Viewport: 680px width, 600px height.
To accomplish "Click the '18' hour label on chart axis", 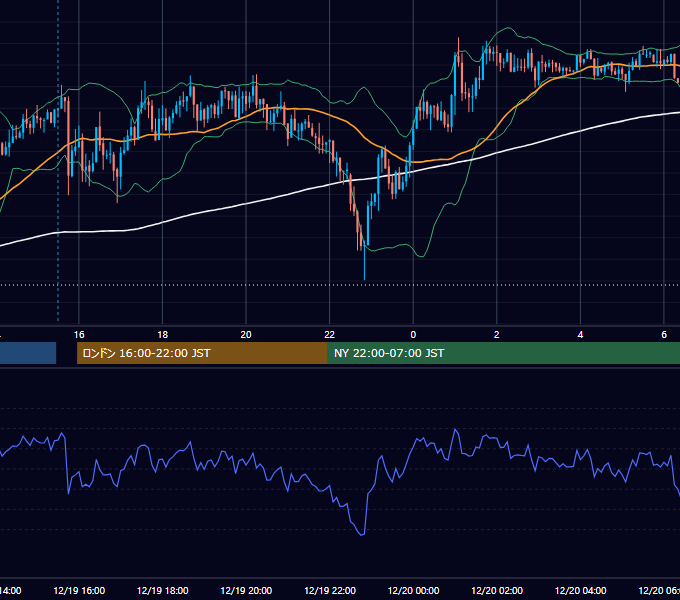I will click(x=163, y=335).
